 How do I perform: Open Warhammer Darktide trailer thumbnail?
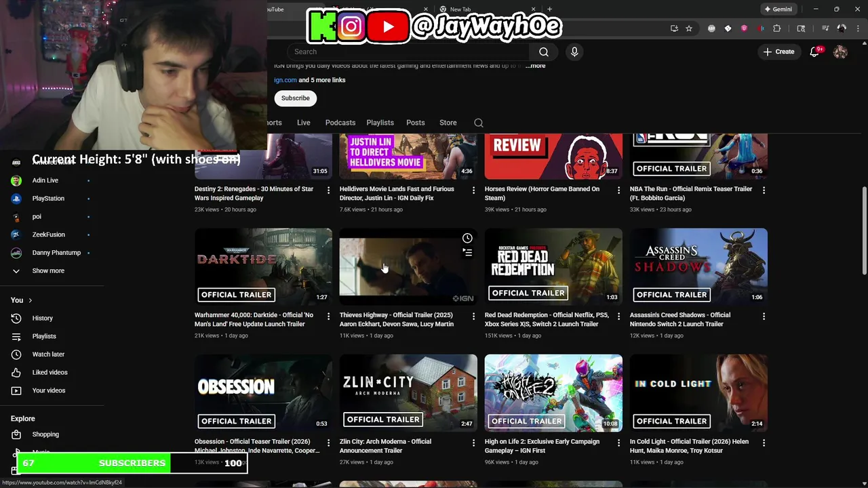click(263, 266)
